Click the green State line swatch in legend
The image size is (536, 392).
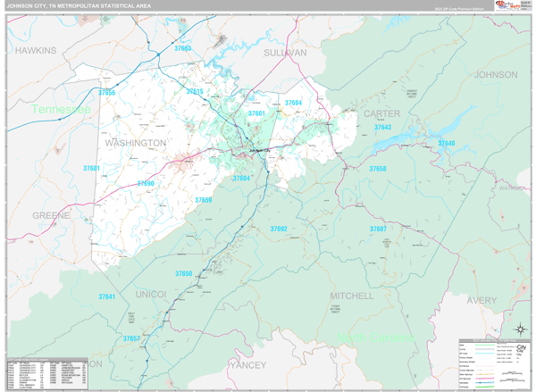click(485, 346)
